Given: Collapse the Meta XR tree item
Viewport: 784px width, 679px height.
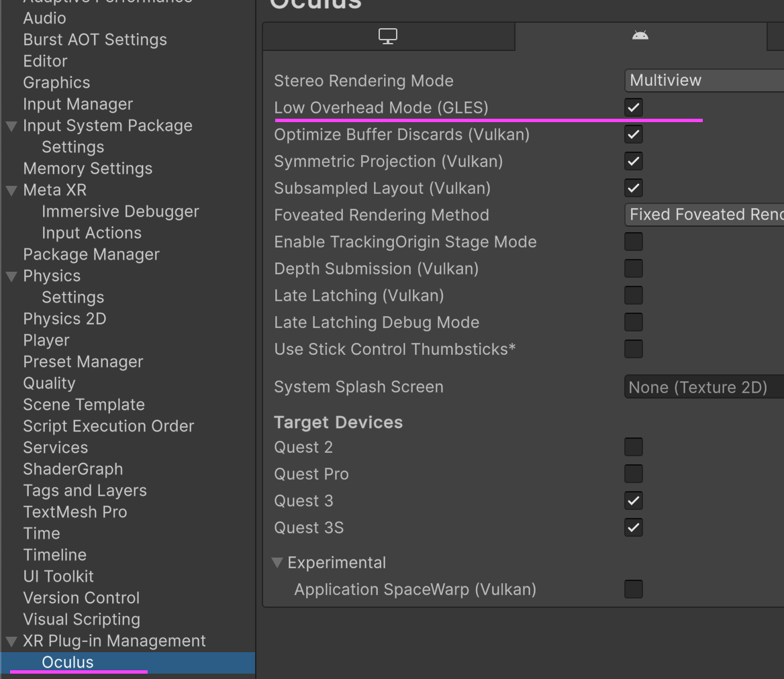Looking at the screenshot, I should tap(11, 191).
